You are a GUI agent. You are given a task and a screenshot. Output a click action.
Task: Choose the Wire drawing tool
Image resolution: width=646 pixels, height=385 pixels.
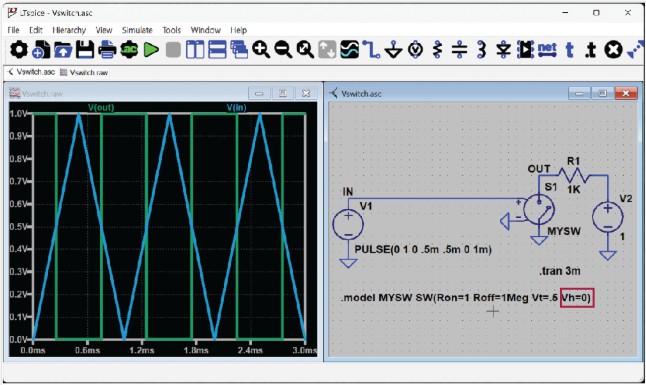click(x=371, y=50)
